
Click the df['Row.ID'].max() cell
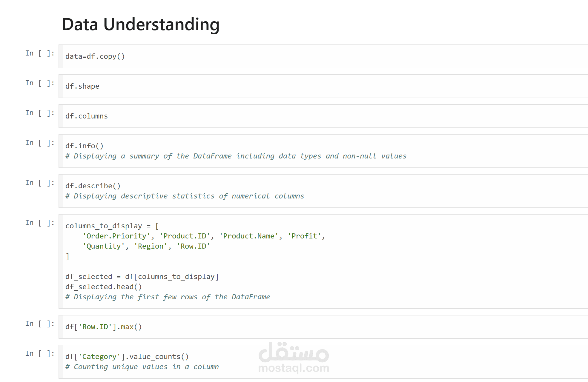point(323,327)
